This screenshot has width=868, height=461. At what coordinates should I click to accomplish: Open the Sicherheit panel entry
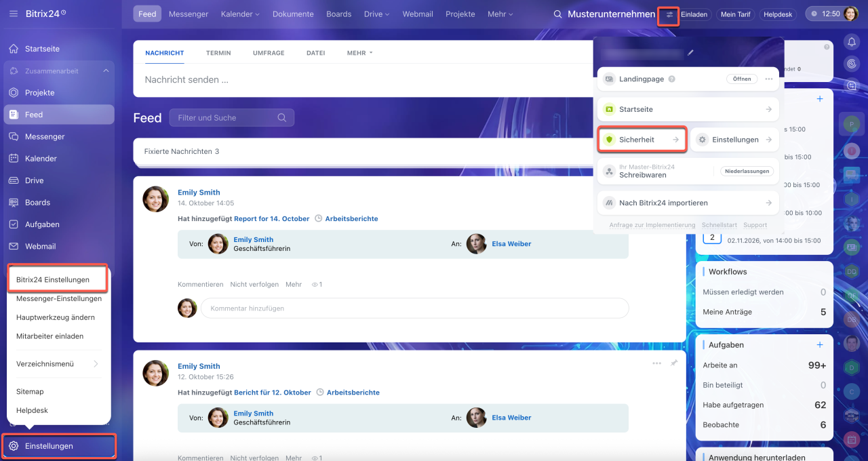click(642, 140)
